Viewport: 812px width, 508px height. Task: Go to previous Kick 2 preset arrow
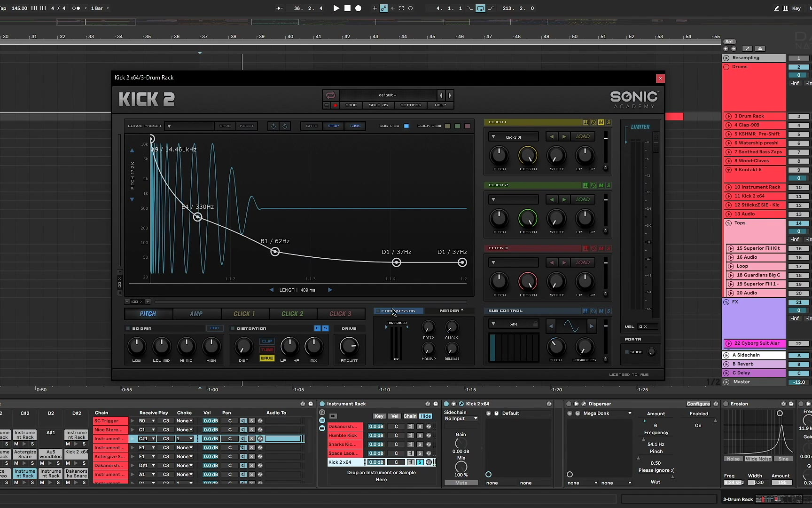441,95
